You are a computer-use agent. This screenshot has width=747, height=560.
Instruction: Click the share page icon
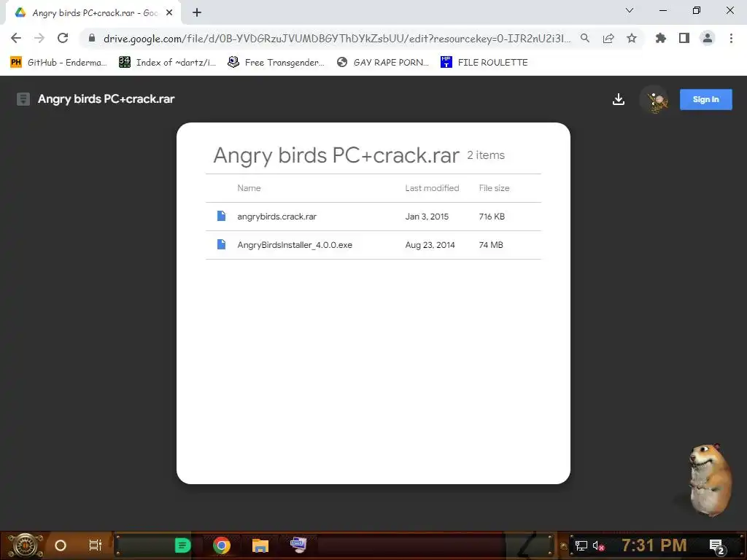[x=608, y=38]
